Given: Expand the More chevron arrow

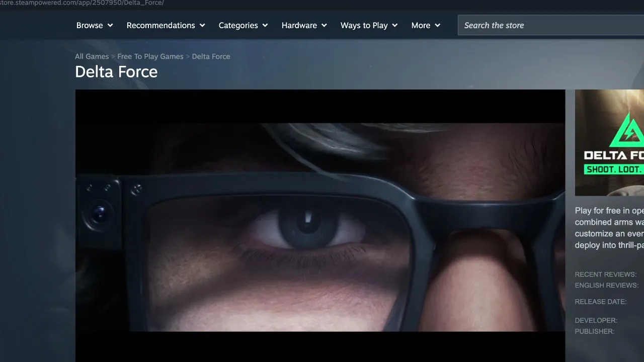Looking at the screenshot, I should click(438, 25).
